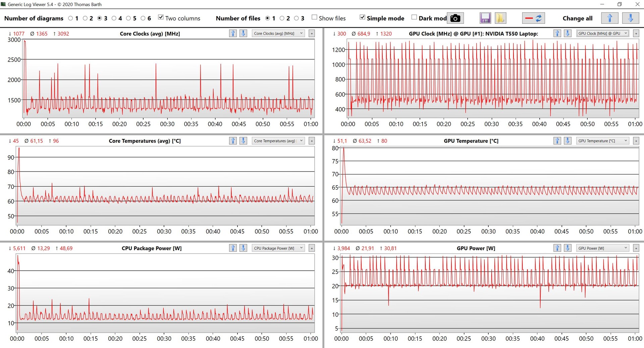
Task: Move Core Clocks diagram selection up
Action: pyautogui.click(x=233, y=33)
